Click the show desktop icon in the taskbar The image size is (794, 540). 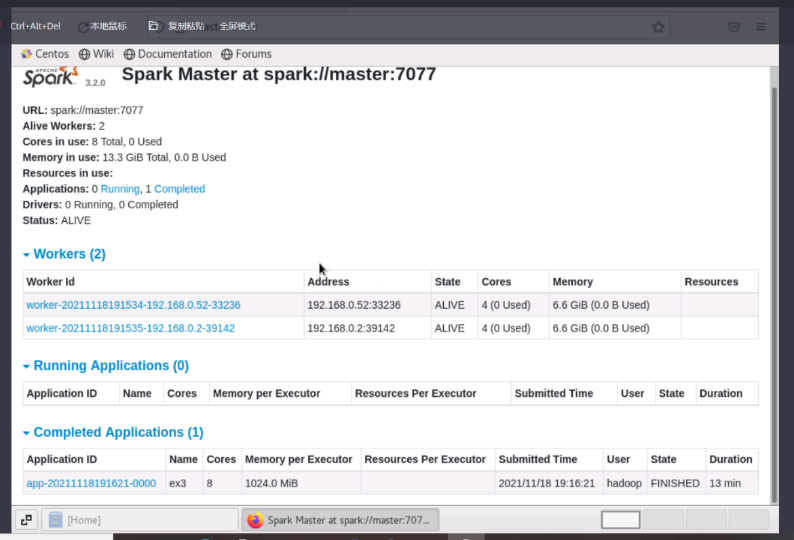26,520
